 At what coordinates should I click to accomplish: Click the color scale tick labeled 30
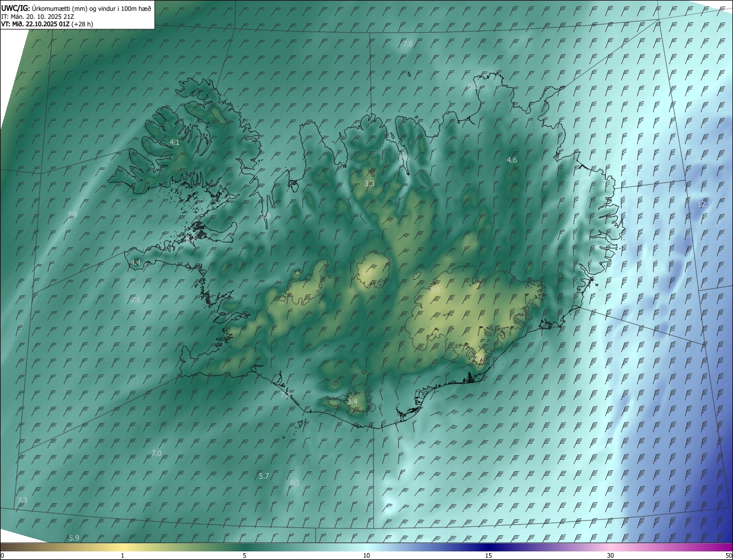click(610, 556)
